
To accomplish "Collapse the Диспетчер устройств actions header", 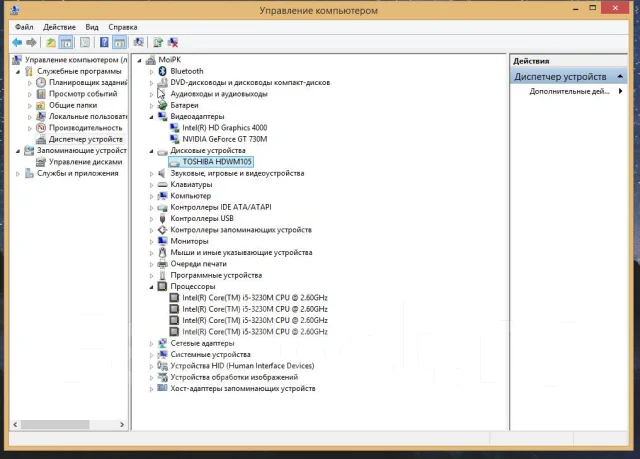I will (620, 76).
